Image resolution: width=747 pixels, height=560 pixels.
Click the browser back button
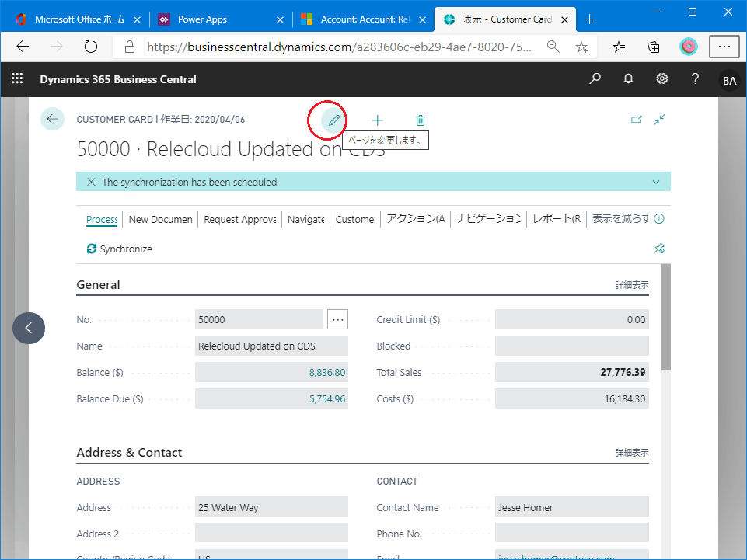coord(23,47)
